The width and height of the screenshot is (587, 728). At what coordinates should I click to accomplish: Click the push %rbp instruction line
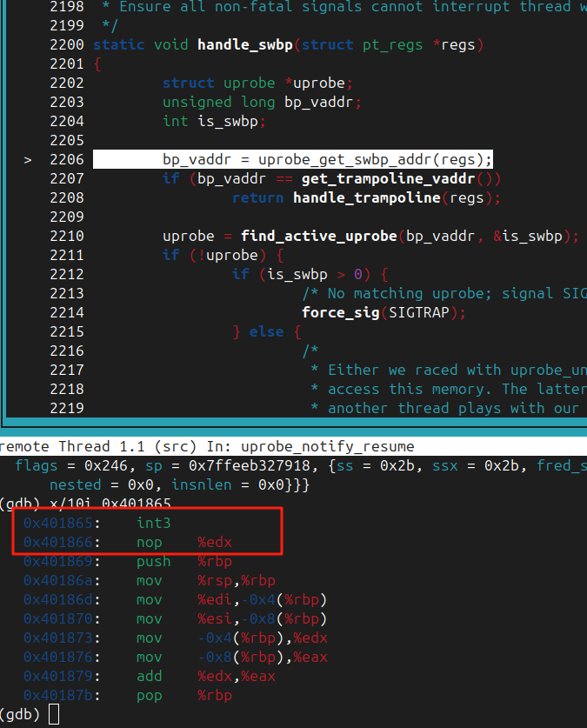tap(174, 561)
